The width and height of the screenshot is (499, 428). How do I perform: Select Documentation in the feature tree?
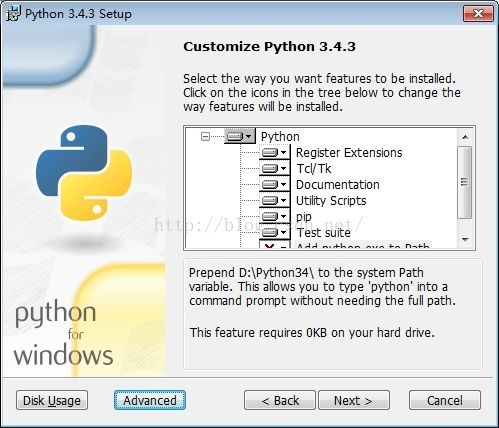click(338, 185)
